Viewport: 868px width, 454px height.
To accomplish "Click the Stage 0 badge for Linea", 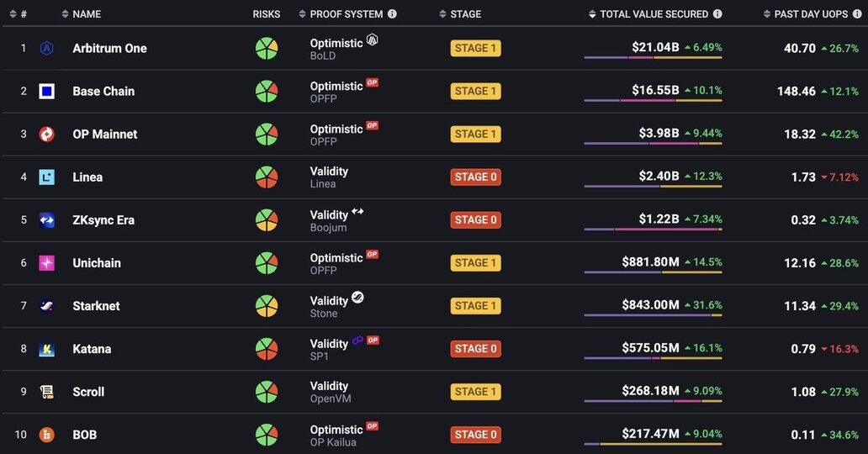I will [475, 177].
